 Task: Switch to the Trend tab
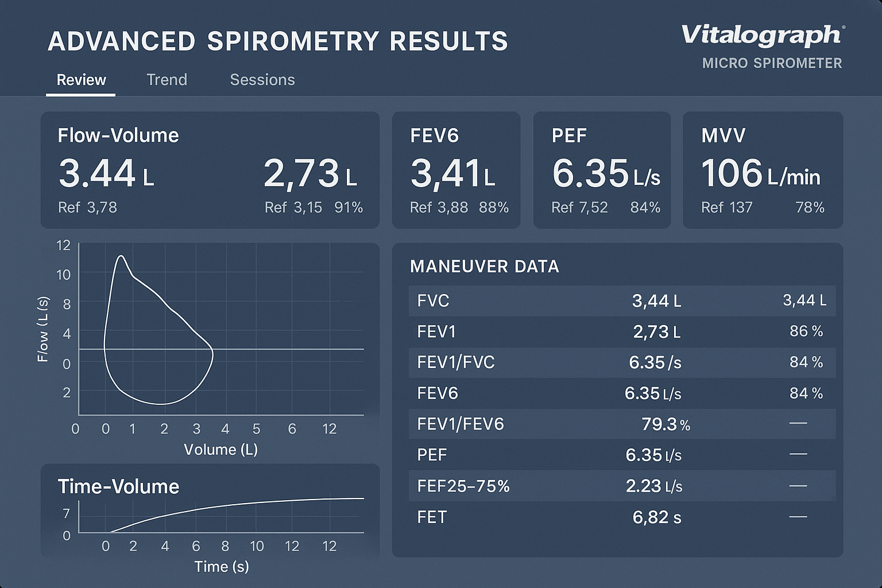pyautogui.click(x=167, y=79)
